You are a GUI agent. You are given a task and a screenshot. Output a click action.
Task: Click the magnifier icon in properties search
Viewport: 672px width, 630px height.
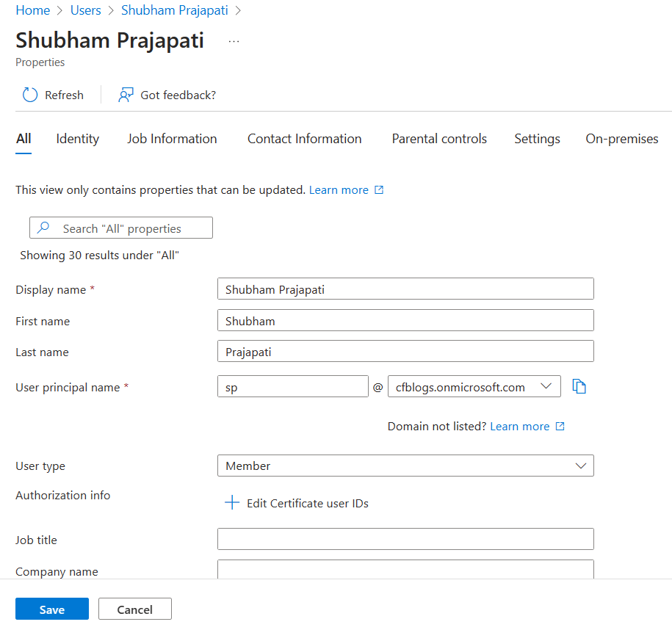43,227
